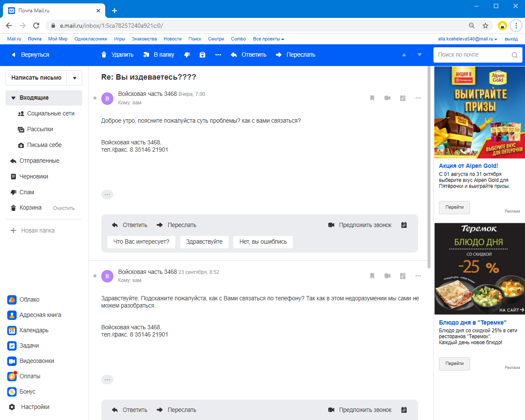Open Оплаты from sidebar
The height and width of the screenshot is (420, 525).
pos(24,376)
